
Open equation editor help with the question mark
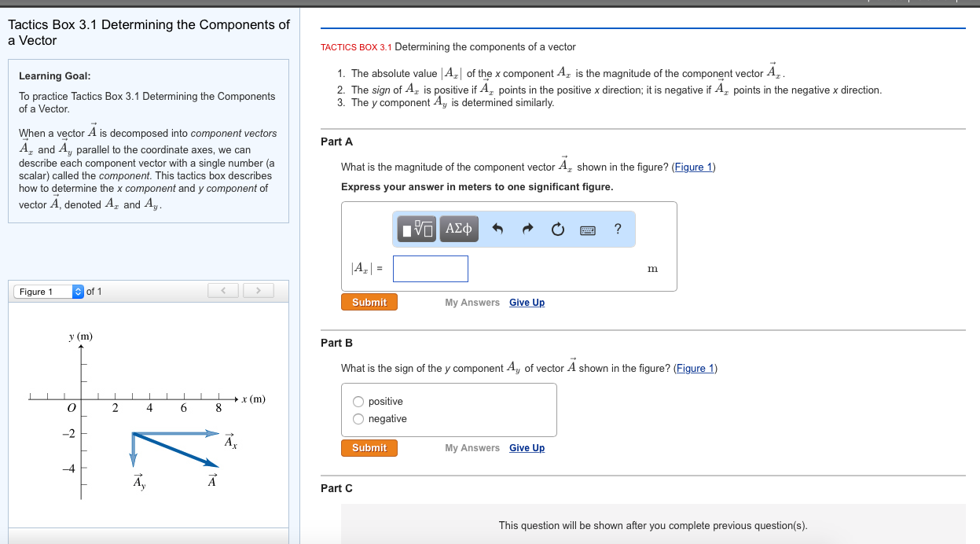(x=618, y=229)
